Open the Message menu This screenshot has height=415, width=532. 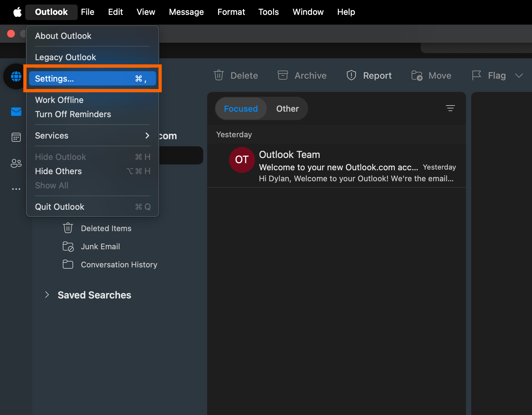coord(186,12)
